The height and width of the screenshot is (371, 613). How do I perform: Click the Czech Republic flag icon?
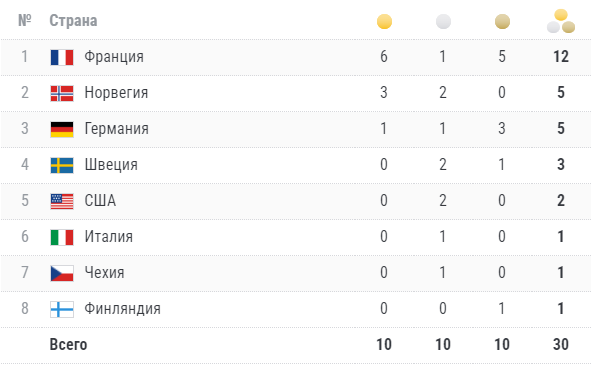(x=62, y=273)
